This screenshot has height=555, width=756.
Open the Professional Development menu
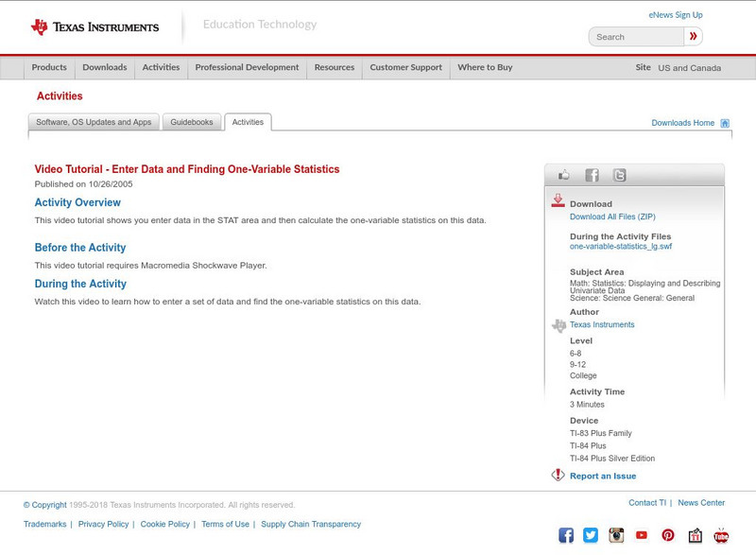[246, 67]
